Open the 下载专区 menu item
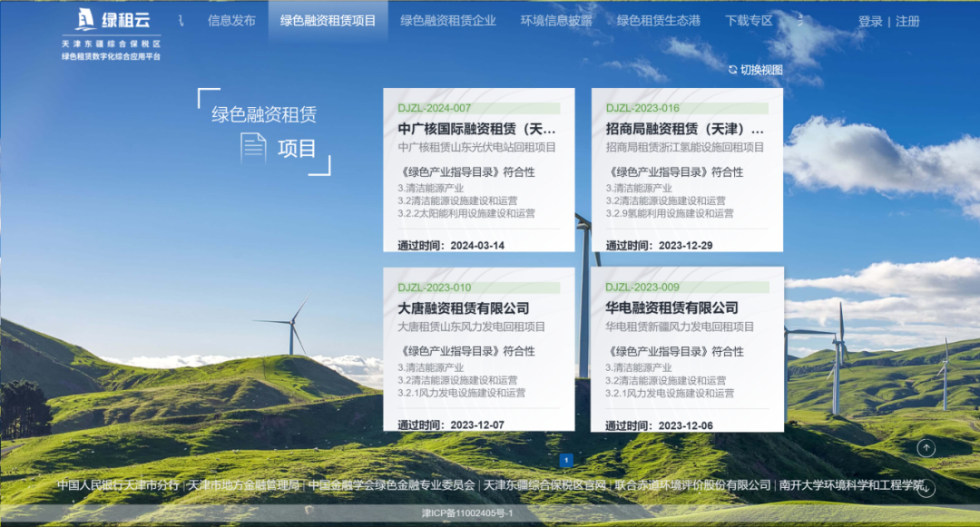Viewport: 980px width, 527px height. pyautogui.click(x=749, y=21)
